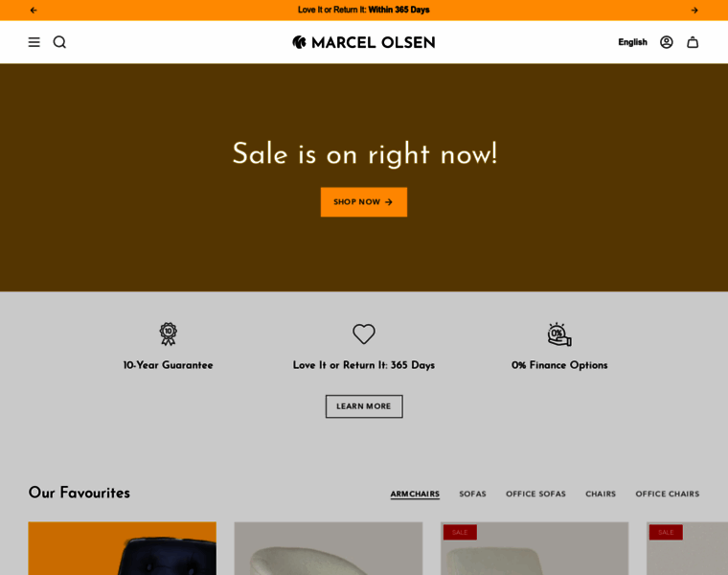Click the search magnifier icon
This screenshot has height=575, width=728.
coord(59,42)
